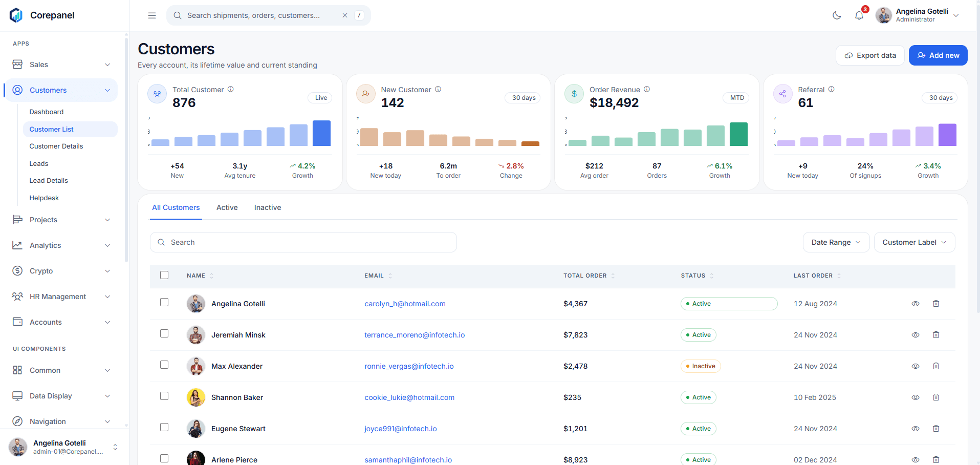Click the info icon beside Total Customer
The image size is (980, 465).
[231, 89]
